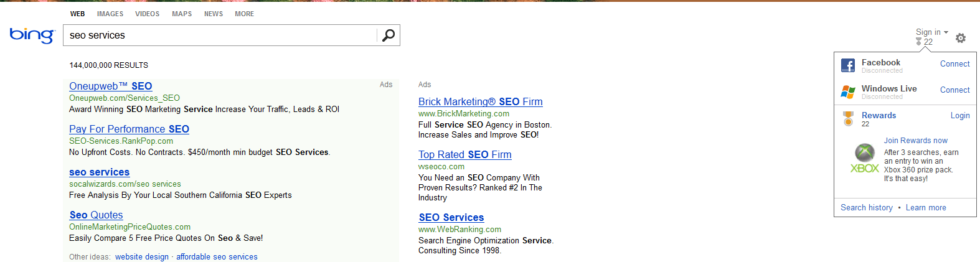
Task: Open the MAPS tab
Action: coord(182,14)
